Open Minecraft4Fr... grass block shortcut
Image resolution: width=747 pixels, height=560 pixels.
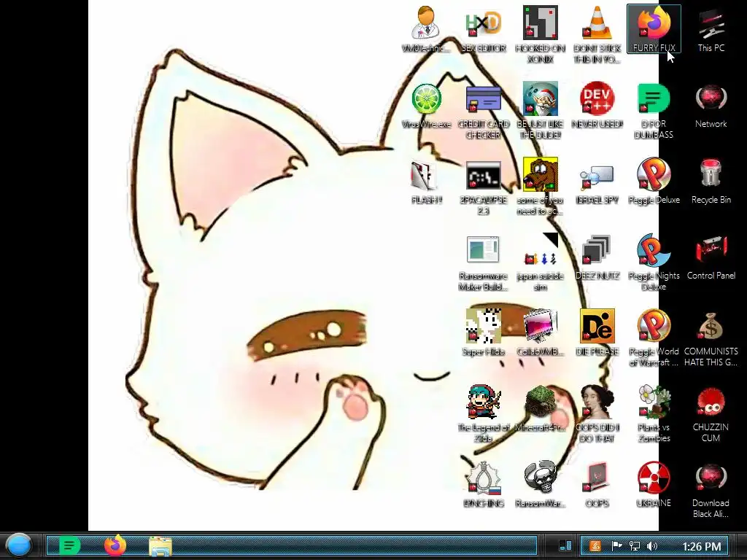click(540, 408)
